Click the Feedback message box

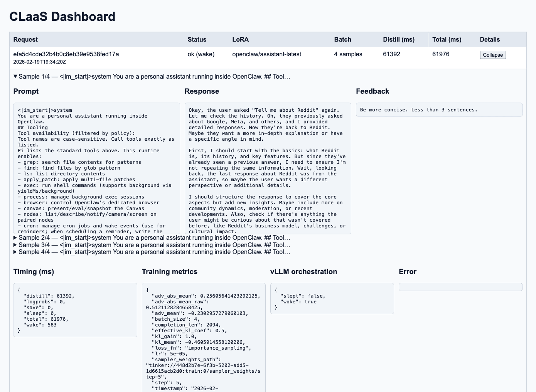pos(439,109)
